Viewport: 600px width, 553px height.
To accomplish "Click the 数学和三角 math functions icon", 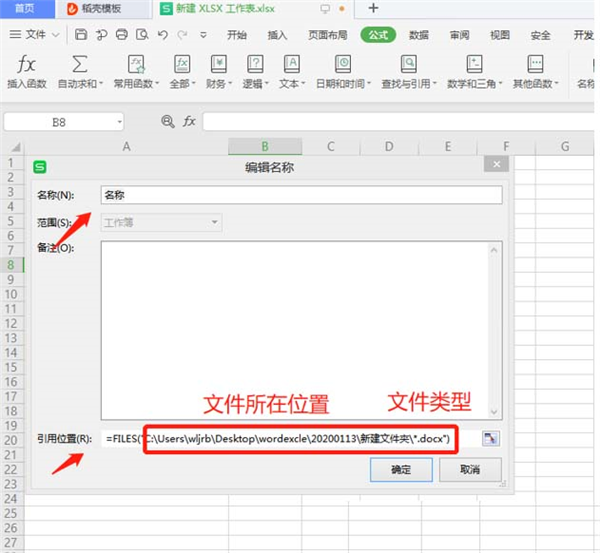I will (470, 65).
